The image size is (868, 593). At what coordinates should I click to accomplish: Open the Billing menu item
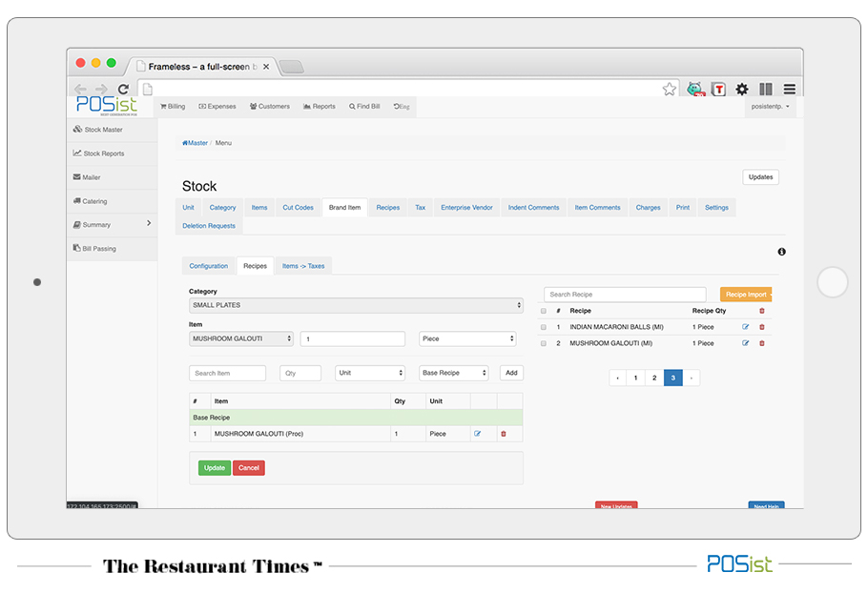tap(173, 106)
